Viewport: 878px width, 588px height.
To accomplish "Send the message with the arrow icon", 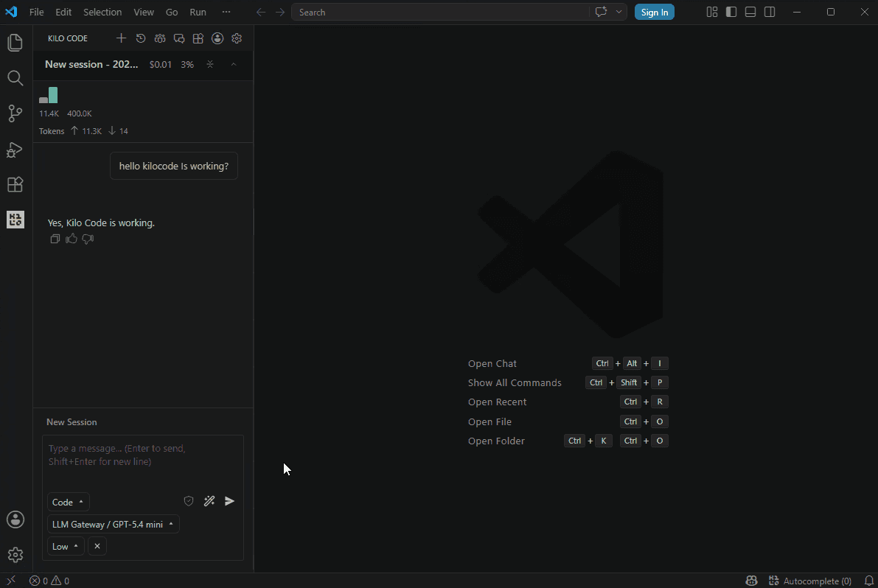I will [x=229, y=501].
